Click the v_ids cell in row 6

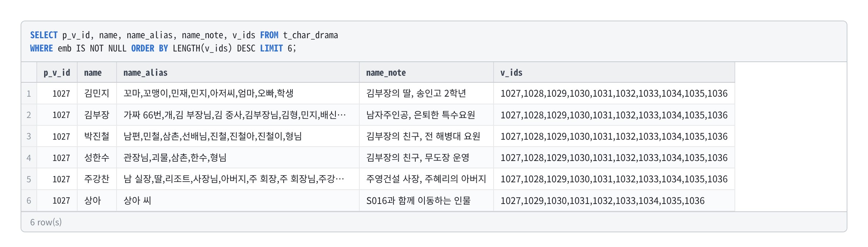coord(614,201)
